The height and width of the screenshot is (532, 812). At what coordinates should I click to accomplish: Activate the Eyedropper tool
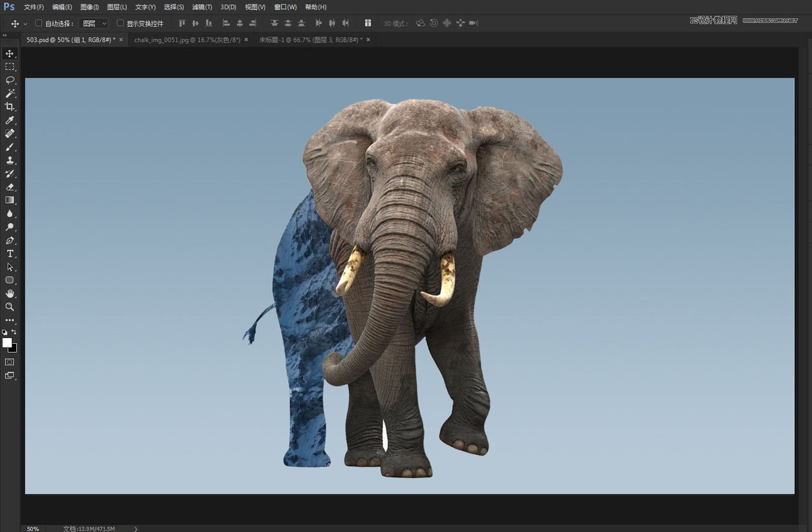click(10, 120)
